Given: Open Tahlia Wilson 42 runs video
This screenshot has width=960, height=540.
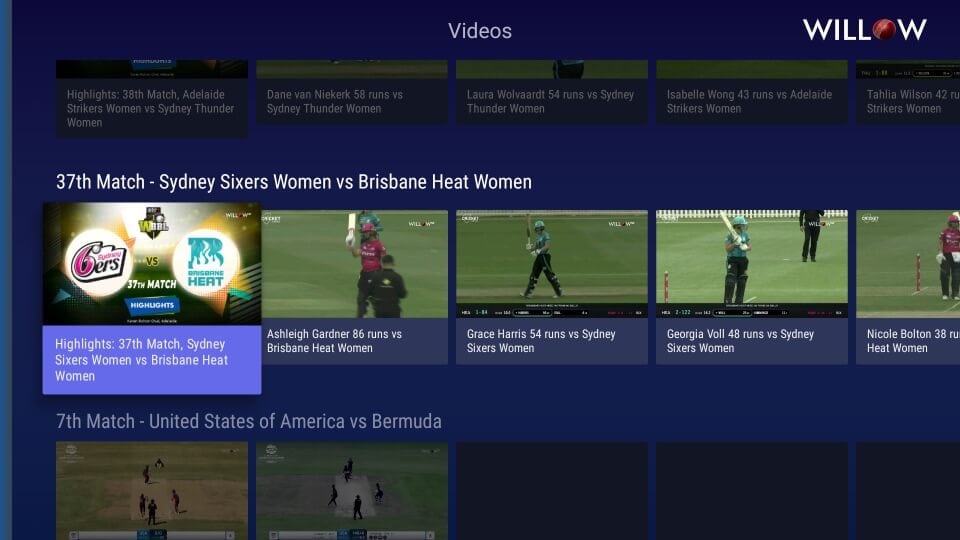Looking at the screenshot, I should tap(908, 92).
